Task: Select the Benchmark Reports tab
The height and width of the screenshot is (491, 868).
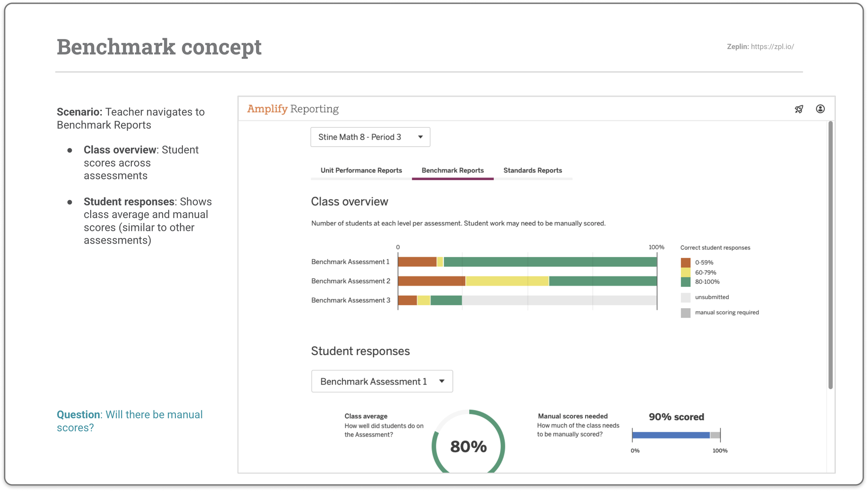Action: [x=452, y=170]
